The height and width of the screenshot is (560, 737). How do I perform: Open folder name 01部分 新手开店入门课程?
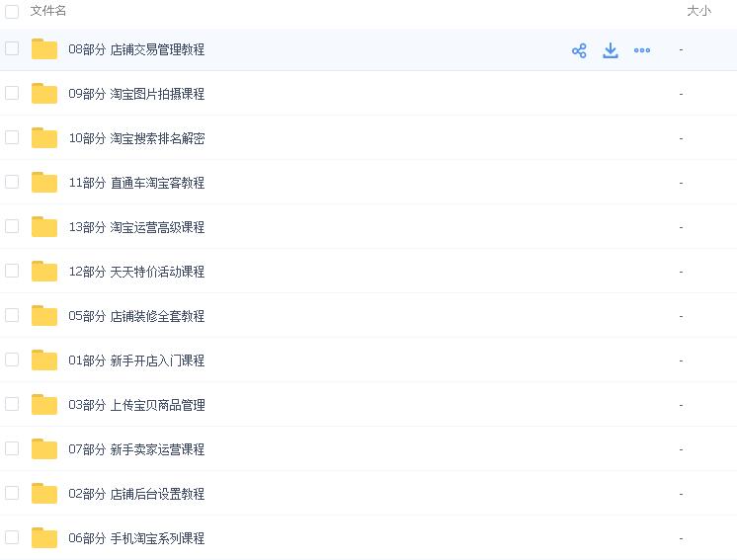136,360
